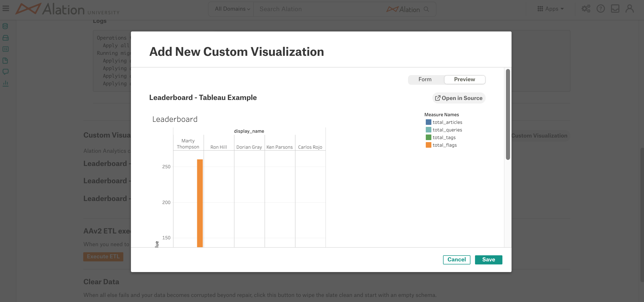Click the 150 axis value label
Viewport: 644px width, 302px height.
click(x=166, y=238)
